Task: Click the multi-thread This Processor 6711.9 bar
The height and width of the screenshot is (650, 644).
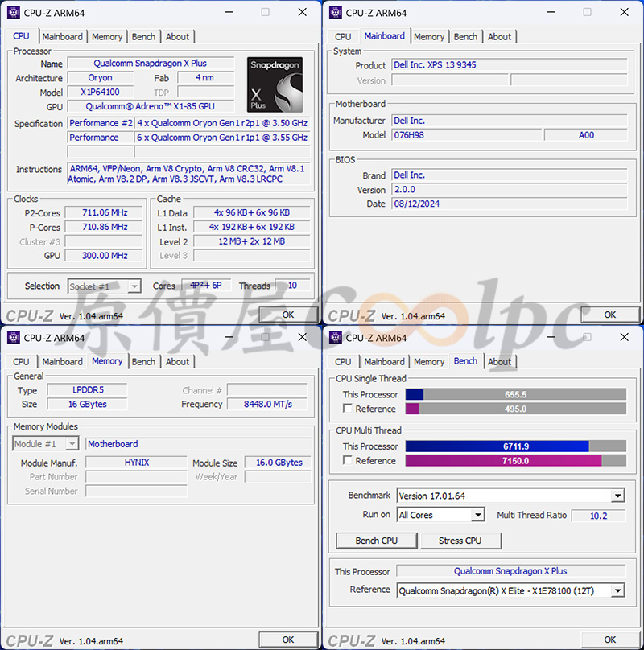Action: tap(516, 446)
